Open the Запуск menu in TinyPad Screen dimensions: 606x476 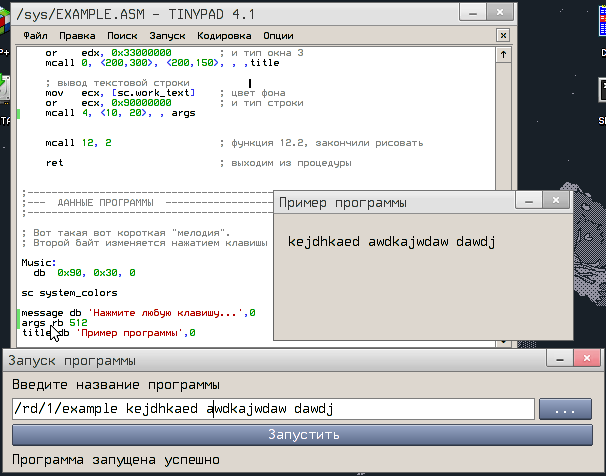pyautogui.click(x=167, y=34)
